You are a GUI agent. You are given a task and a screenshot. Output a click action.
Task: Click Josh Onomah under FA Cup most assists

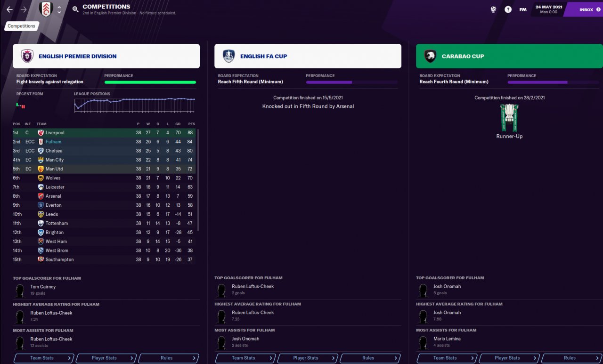pos(245,339)
